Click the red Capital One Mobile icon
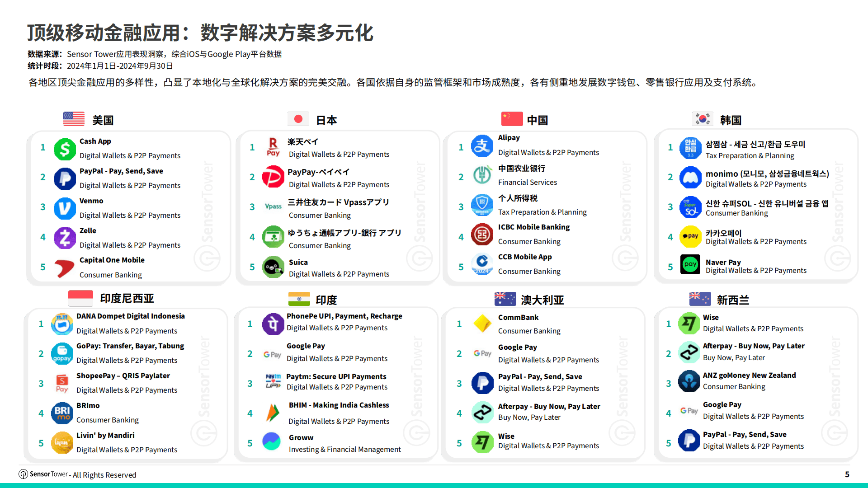This screenshot has height=488, width=868. 64,267
